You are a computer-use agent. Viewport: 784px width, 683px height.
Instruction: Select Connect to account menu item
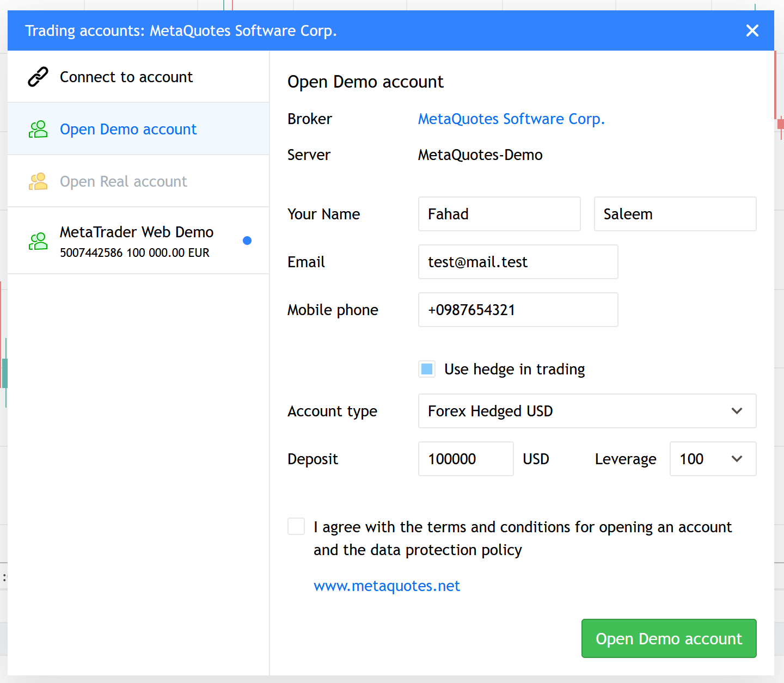(x=126, y=77)
